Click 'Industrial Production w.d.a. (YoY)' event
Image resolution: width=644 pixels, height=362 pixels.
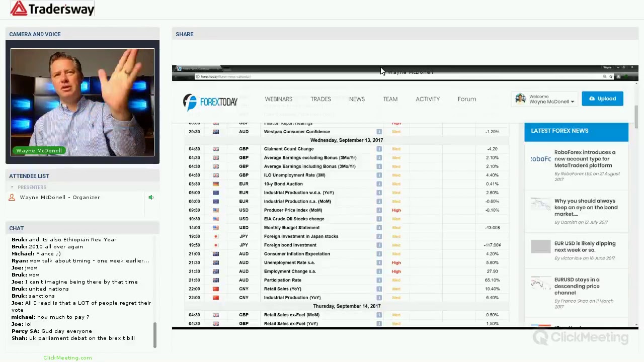coord(299,193)
